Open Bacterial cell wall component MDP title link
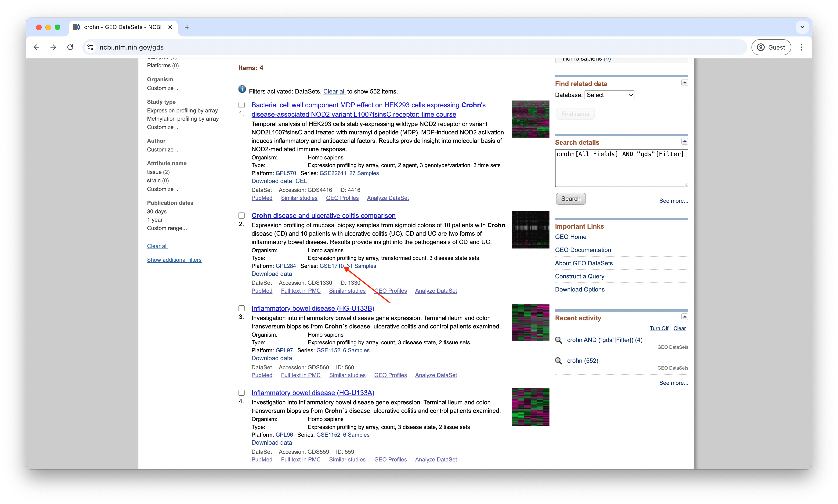The height and width of the screenshot is (504, 838). point(368,110)
